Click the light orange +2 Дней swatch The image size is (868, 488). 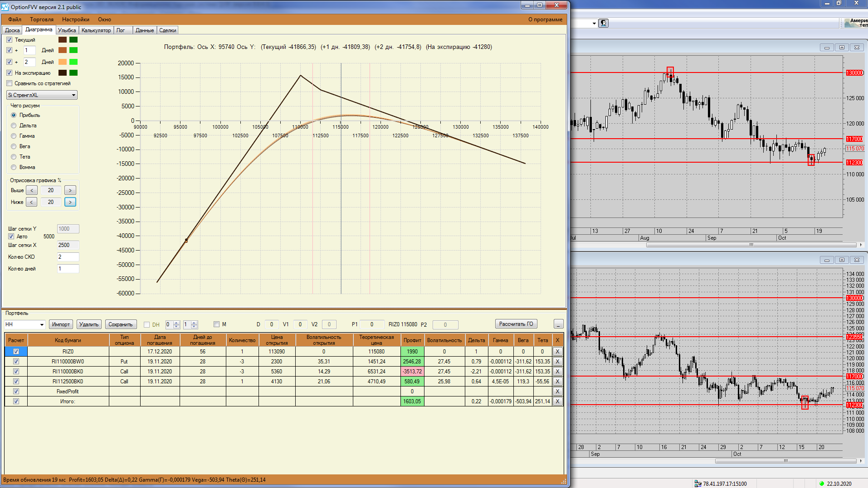point(63,62)
